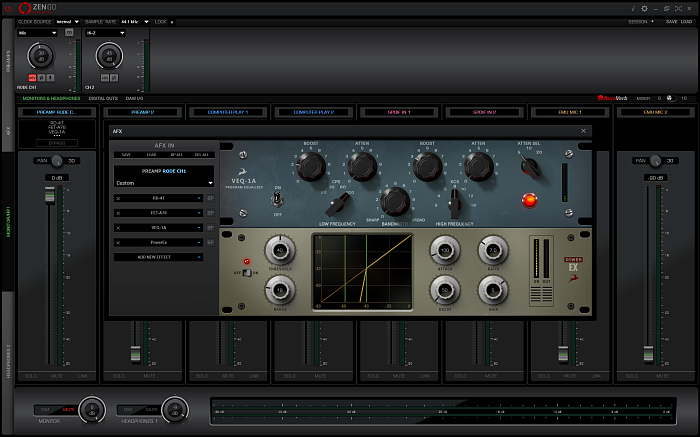
Task: Close the AFX panel
Action: (x=583, y=131)
